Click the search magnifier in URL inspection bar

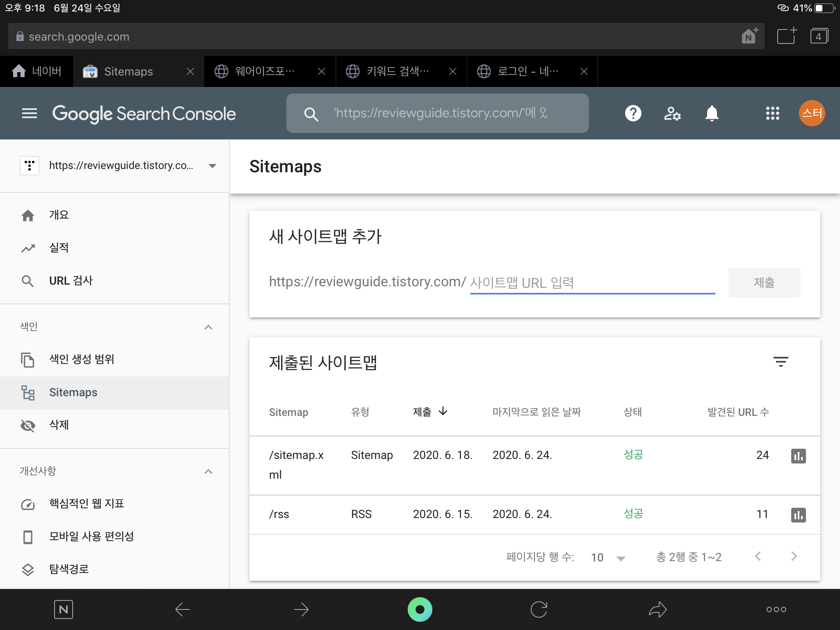click(311, 114)
